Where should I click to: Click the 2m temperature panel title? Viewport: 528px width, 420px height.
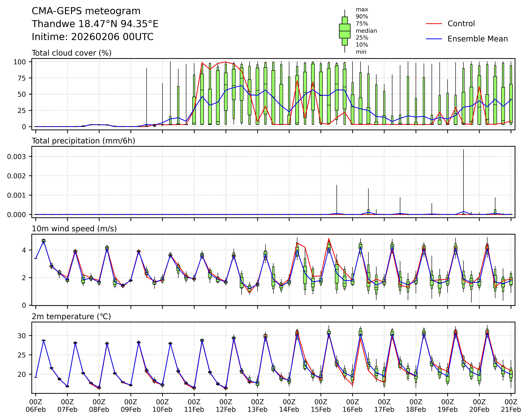coord(71,317)
